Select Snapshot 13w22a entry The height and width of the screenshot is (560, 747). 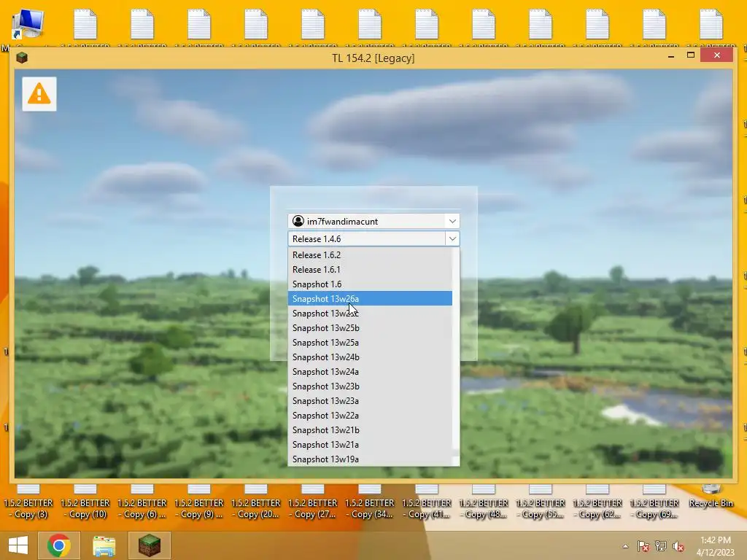click(370, 416)
